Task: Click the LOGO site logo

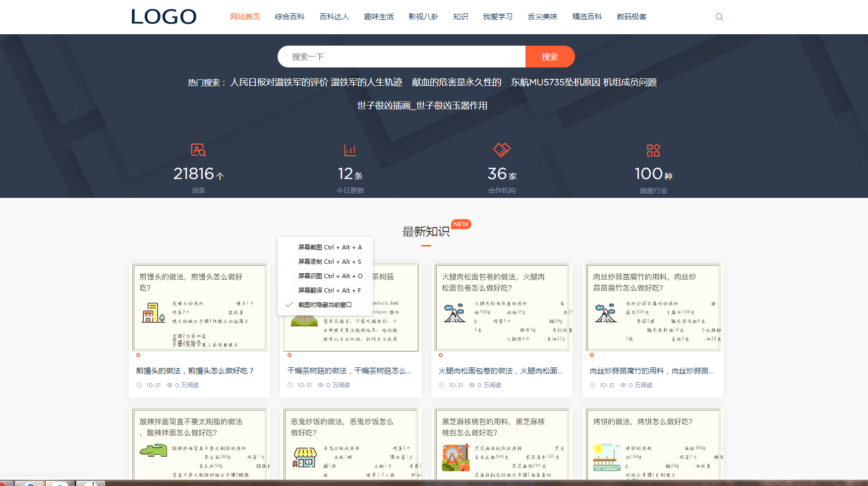Action: (x=164, y=17)
